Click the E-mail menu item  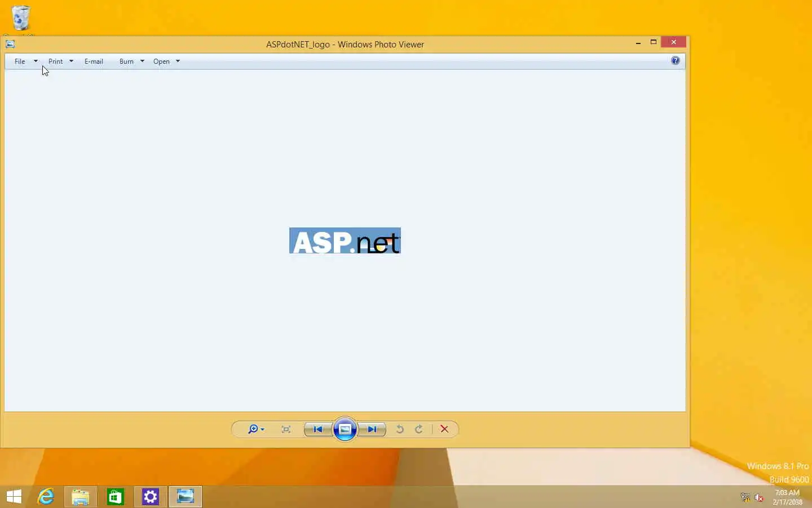pyautogui.click(x=94, y=62)
